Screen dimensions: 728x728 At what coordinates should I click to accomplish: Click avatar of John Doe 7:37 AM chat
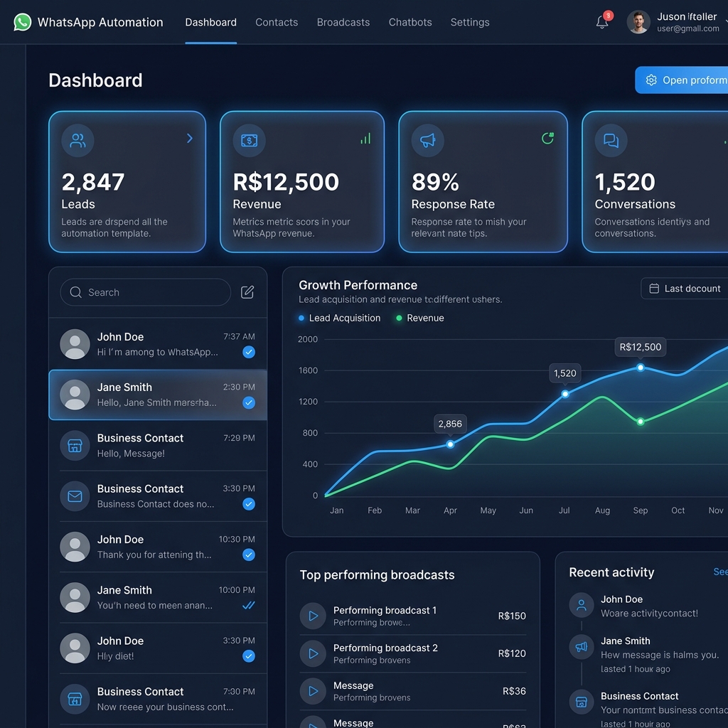75,344
